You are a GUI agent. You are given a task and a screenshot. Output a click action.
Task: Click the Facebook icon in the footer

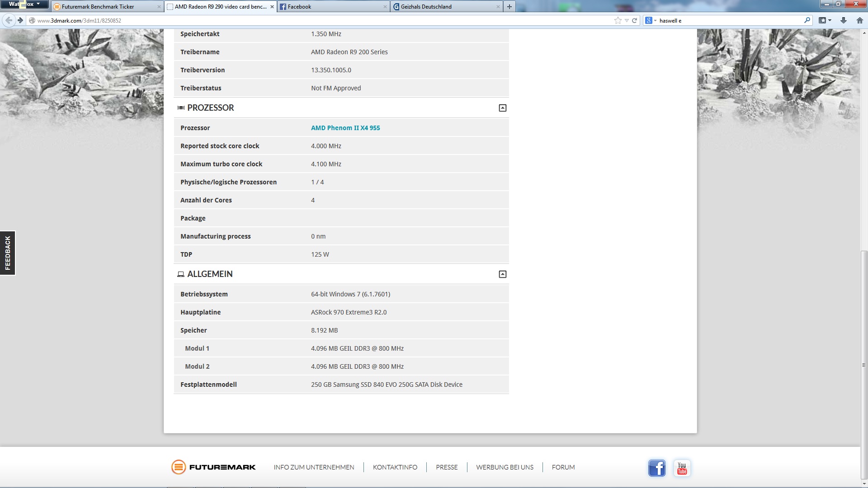pos(656,468)
